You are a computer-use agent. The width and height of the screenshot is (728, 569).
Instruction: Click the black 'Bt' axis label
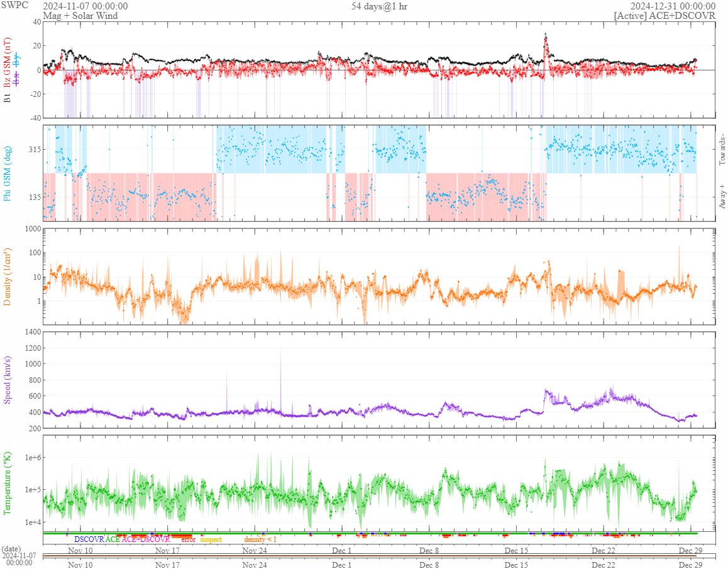[x=7, y=97]
